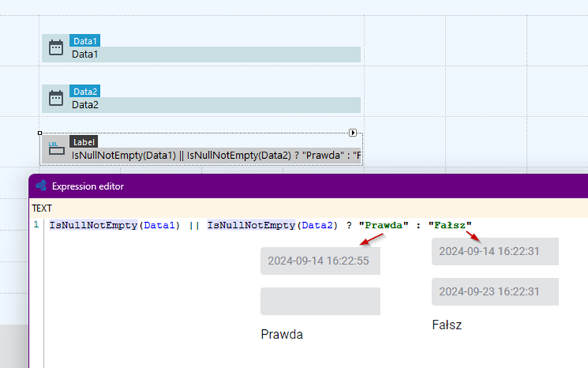Image resolution: width=588 pixels, height=368 pixels.
Task: Click field showing 2024-09-14 16:22:31
Action: point(495,252)
